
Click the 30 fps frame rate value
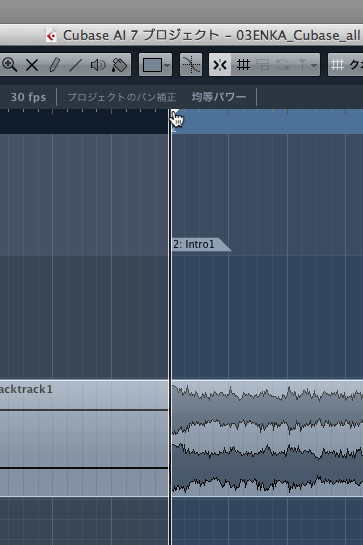tap(28, 97)
